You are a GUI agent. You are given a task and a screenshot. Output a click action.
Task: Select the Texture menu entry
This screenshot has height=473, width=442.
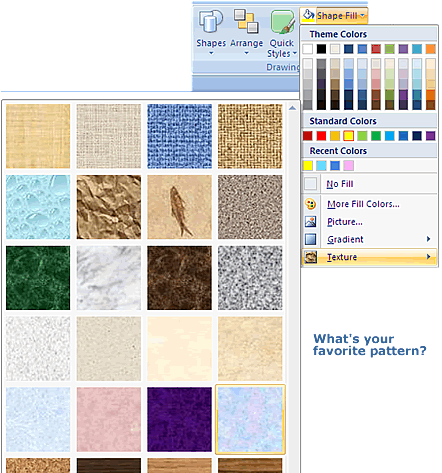[x=370, y=257]
